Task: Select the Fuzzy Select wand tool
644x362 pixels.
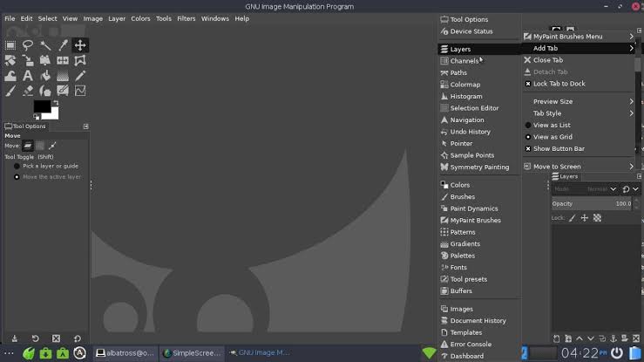Action: click(45, 45)
